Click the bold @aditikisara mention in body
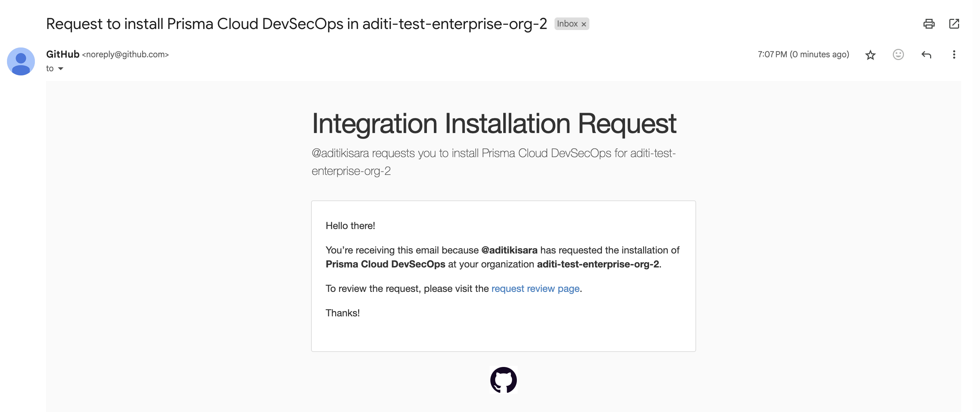Screen dimensions: 980x412 point(509,250)
